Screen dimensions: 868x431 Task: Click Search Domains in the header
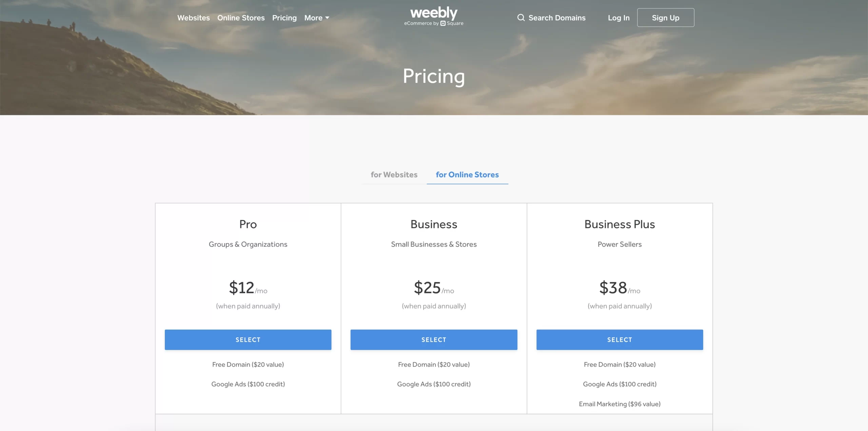[x=557, y=18]
